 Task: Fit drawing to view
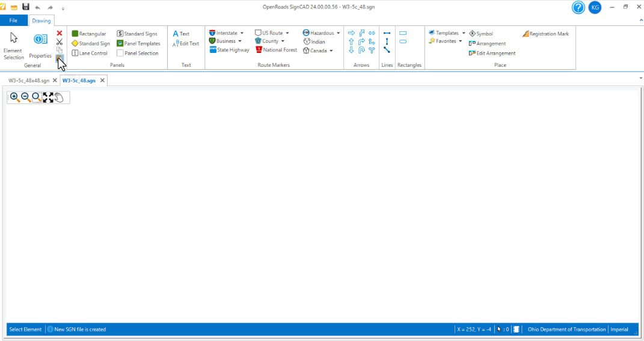(x=48, y=97)
